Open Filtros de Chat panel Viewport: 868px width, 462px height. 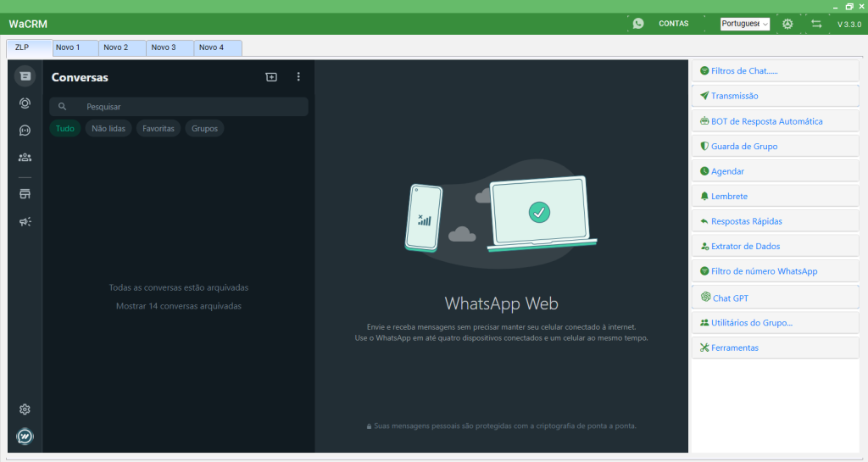[x=775, y=71]
